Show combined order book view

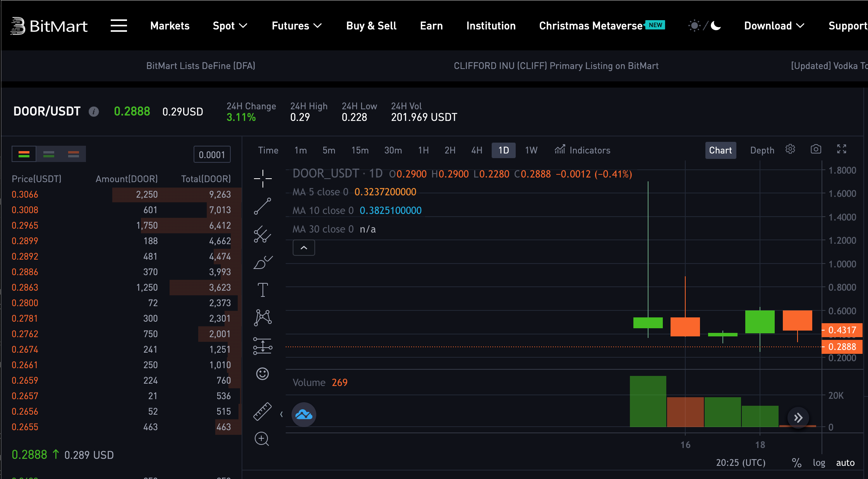pos(24,154)
